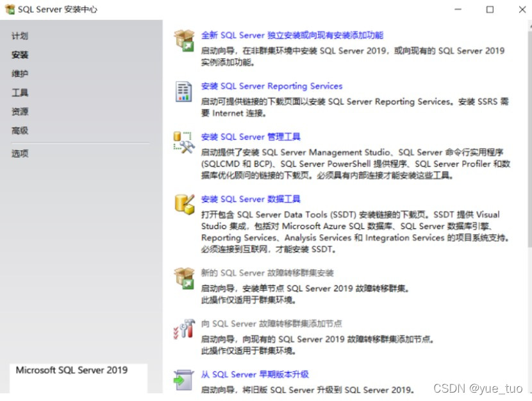Click 向 SQL Server 故障转移群集添加节点 link
Image resolution: width=532 pixels, height=401 pixels.
pyautogui.click(x=271, y=323)
